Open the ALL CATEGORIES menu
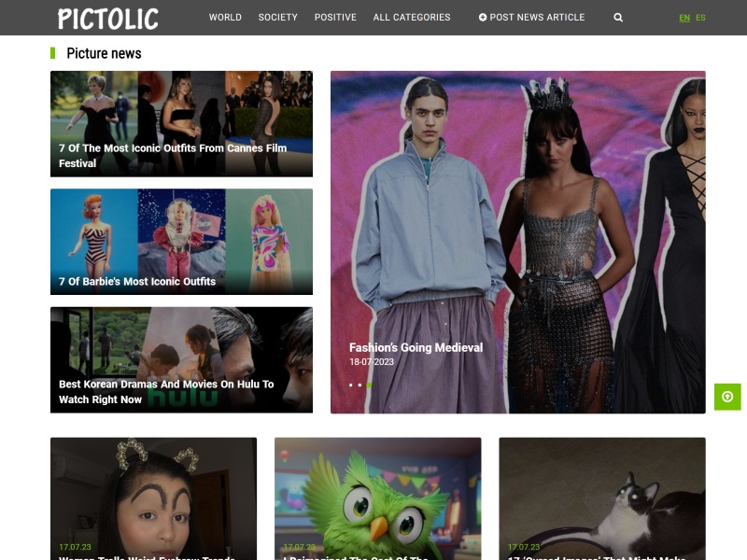747x560 pixels. pos(412,17)
